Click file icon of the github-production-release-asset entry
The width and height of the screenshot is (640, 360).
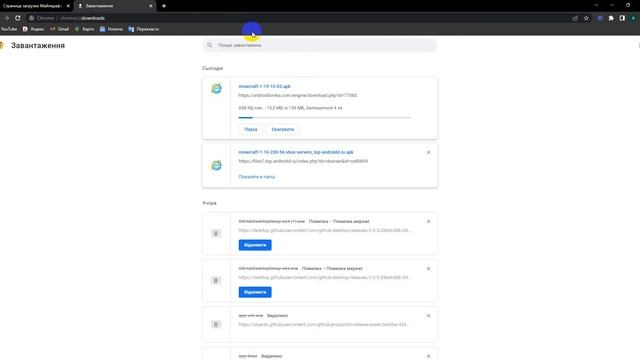tap(216, 324)
